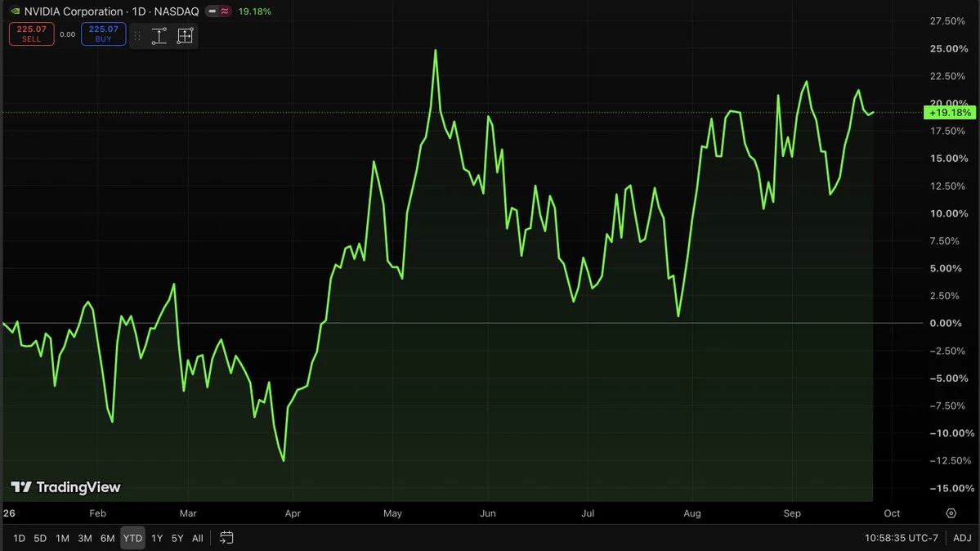Viewport: 980px width, 551px height.
Task: Click the −10.00% price axis label
Action: pos(951,432)
